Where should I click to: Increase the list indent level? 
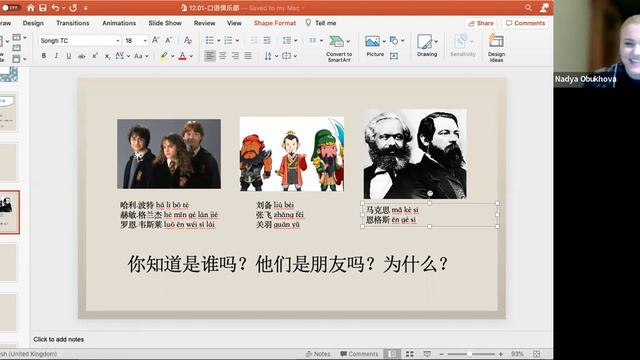click(x=267, y=40)
